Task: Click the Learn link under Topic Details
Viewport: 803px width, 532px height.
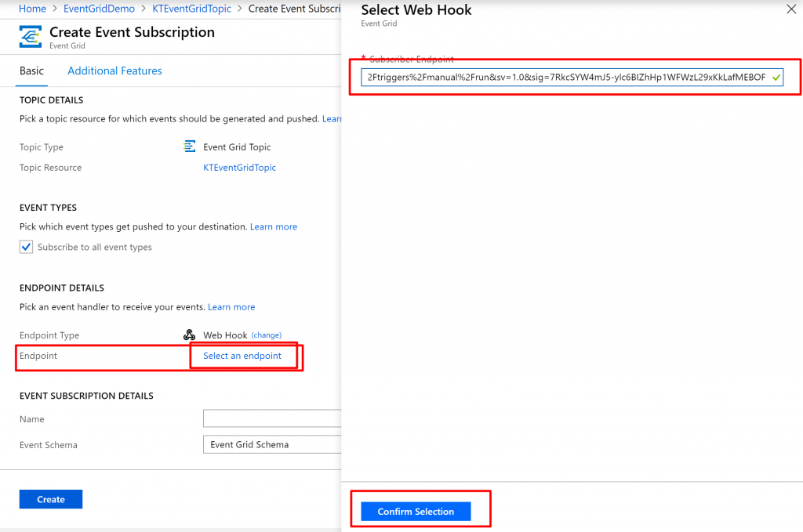Action: coord(332,118)
